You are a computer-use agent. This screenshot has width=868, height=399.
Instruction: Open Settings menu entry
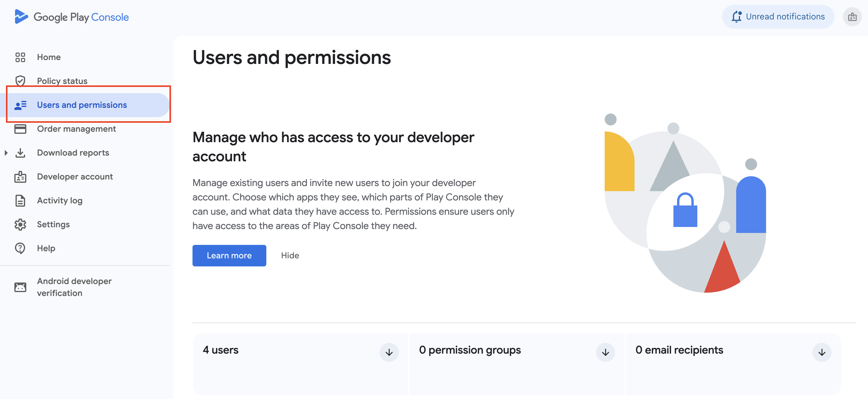click(x=53, y=225)
